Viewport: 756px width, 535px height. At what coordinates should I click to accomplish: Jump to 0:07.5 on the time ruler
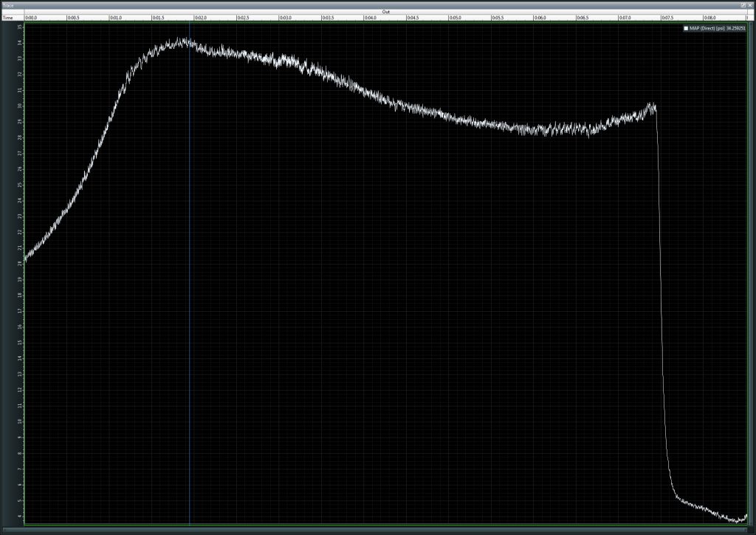coord(667,18)
